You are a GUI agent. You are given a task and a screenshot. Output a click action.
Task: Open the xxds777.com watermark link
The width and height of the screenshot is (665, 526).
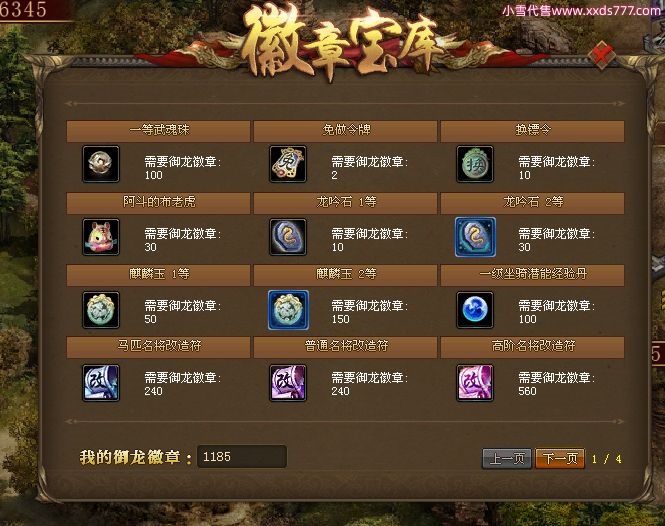581,11
